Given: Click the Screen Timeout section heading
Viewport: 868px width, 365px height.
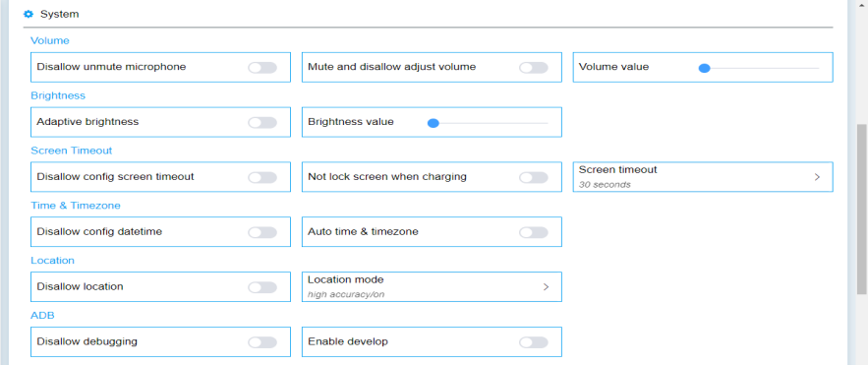Looking at the screenshot, I should click(x=72, y=151).
